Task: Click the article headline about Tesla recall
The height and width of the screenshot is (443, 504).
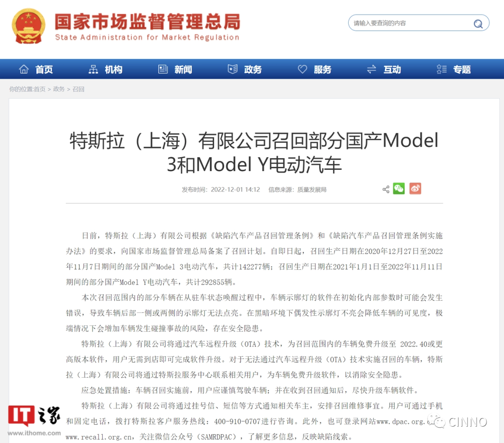Action: click(254, 152)
